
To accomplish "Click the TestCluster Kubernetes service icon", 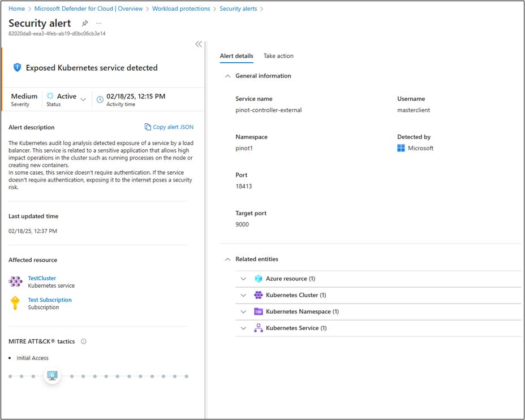I will click(15, 282).
